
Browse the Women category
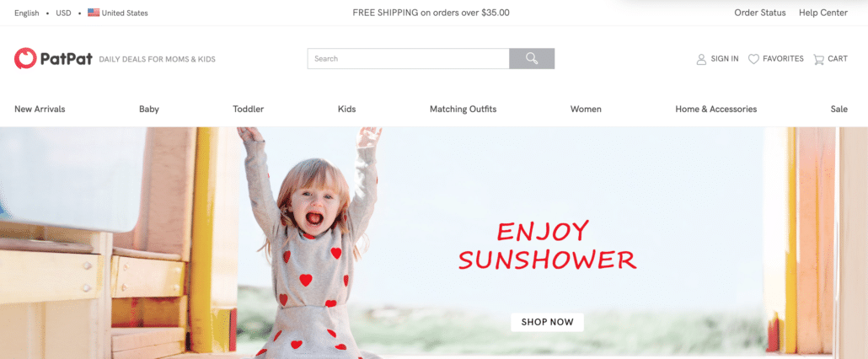[586, 109]
